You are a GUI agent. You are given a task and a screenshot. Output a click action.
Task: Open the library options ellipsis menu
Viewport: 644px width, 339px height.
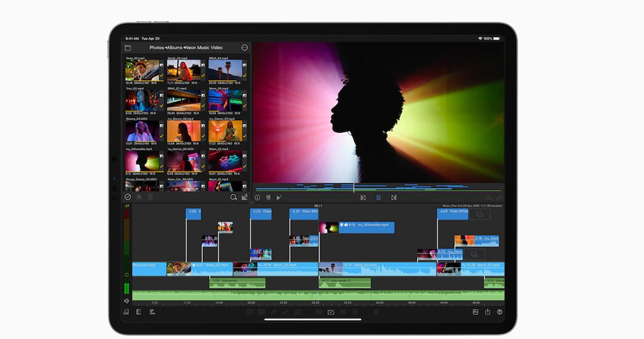(x=245, y=48)
